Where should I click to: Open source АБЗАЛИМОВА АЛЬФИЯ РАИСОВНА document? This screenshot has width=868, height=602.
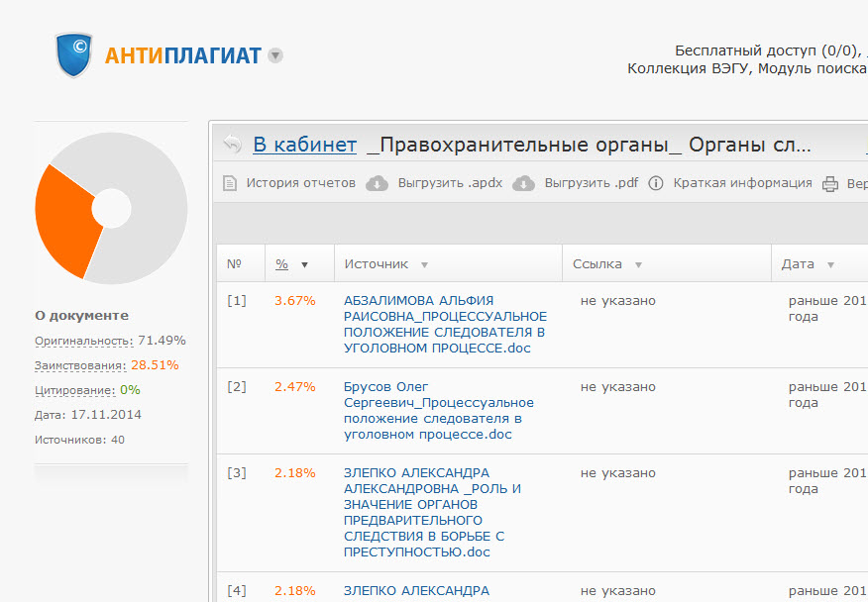[445, 324]
